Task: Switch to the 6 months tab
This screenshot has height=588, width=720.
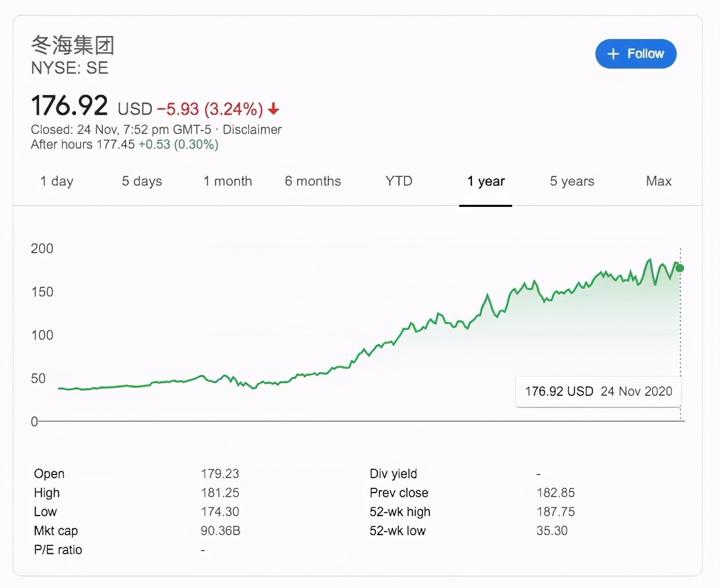Action: (313, 181)
